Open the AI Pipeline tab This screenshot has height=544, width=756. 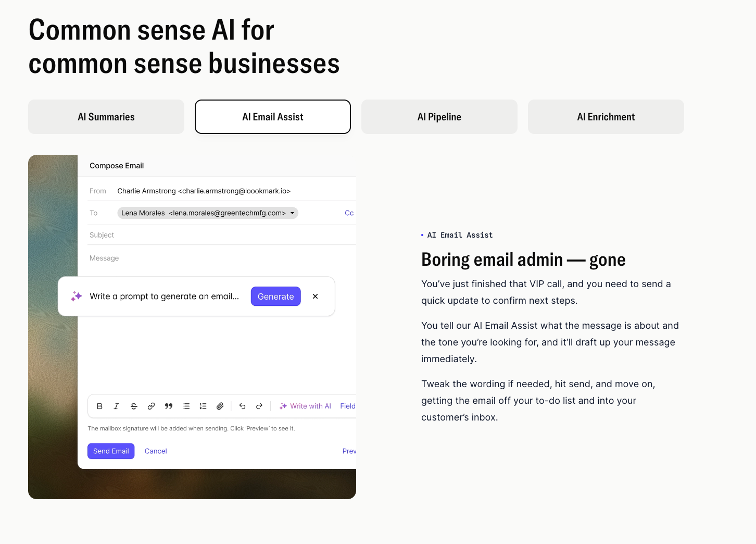[439, 117]
